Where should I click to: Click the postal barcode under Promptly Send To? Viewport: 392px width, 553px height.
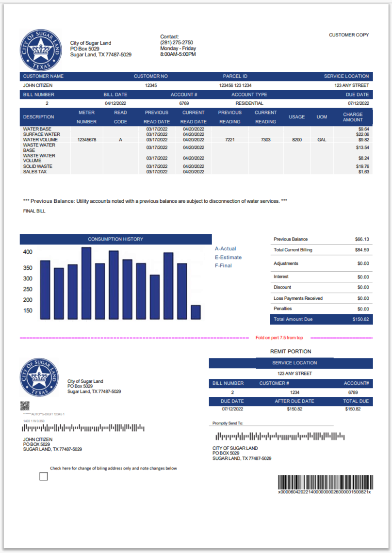point(280,436)
